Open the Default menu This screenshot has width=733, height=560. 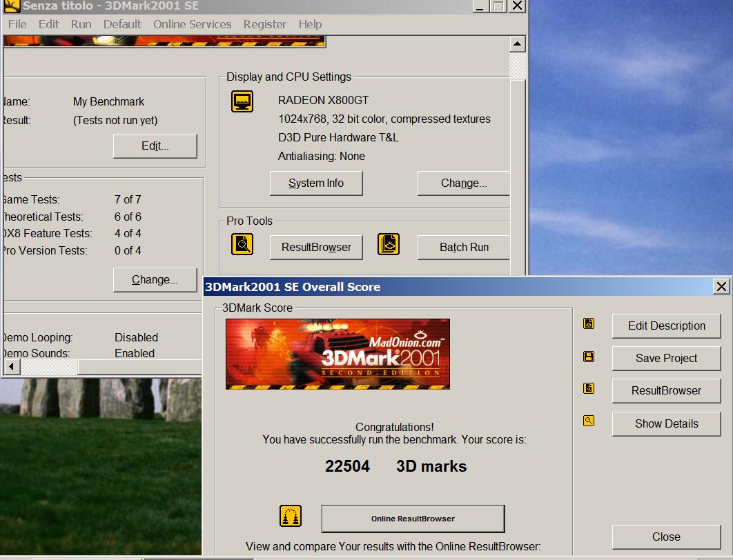pos(122,24)
